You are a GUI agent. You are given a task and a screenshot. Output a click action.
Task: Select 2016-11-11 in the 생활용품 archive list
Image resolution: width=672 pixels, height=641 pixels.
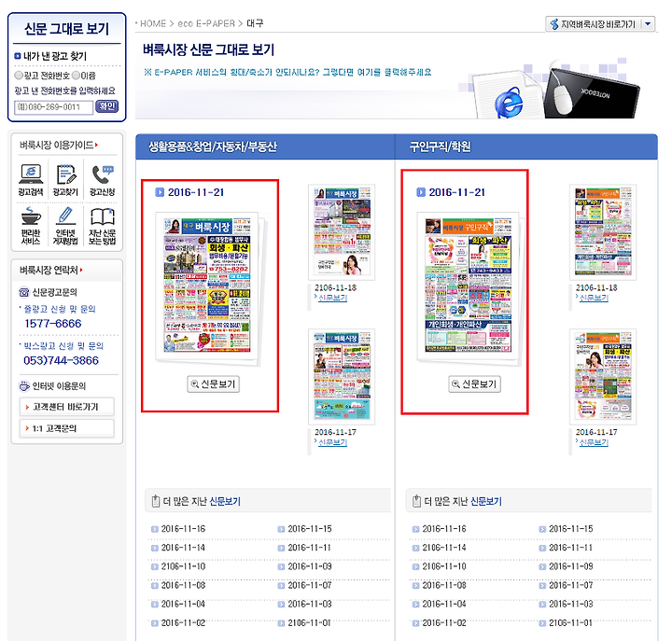click(310, 548)
